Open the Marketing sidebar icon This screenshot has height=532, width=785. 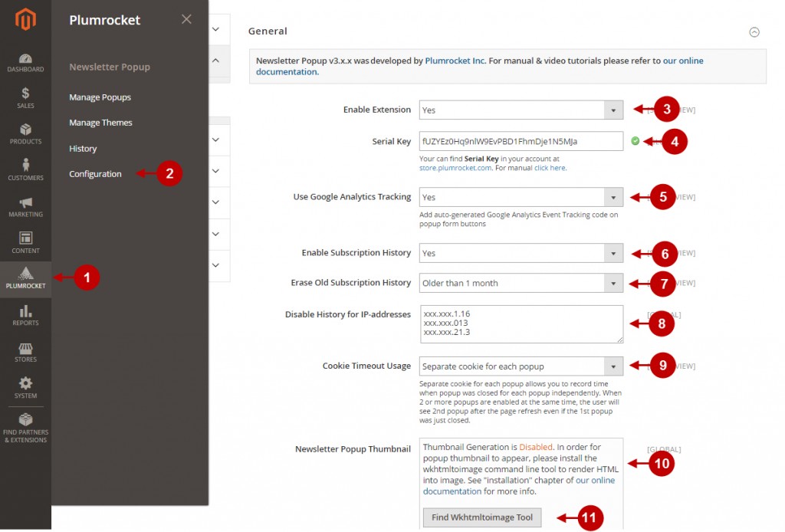(25, 208)
